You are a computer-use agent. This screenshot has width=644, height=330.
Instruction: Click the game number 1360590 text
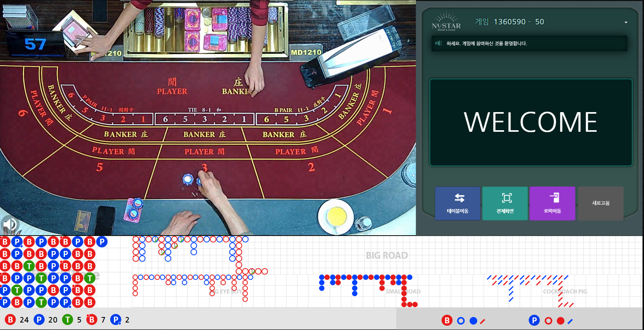(x=510, y=22)
